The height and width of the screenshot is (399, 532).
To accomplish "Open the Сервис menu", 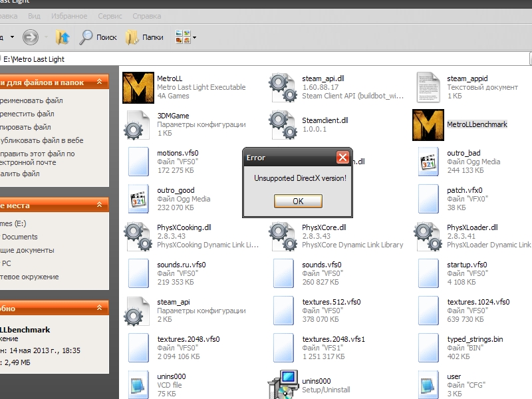I will (110, 16).
